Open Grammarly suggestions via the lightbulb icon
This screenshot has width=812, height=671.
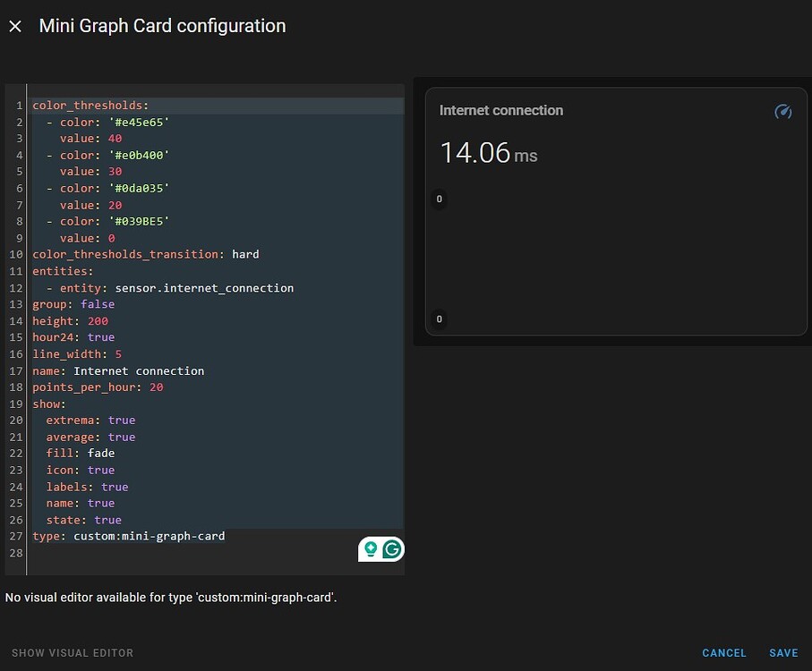pos(371,548)
